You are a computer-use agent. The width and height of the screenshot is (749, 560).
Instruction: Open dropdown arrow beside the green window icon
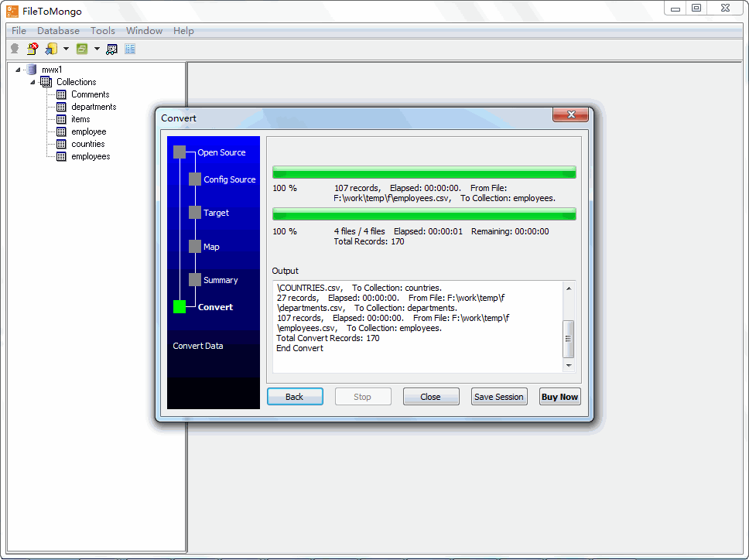coord(97,49)
